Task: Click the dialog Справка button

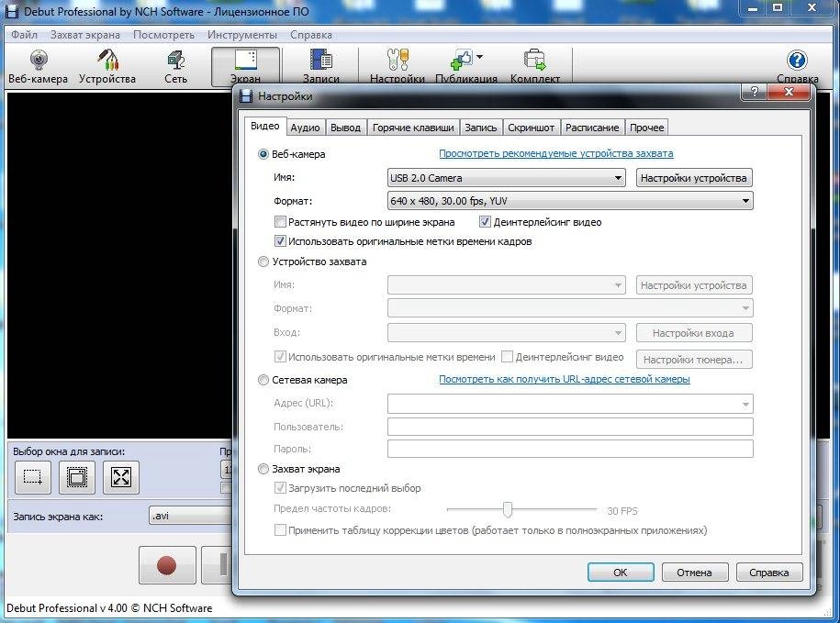Action: pyautogui.click(x=768, y=573)
